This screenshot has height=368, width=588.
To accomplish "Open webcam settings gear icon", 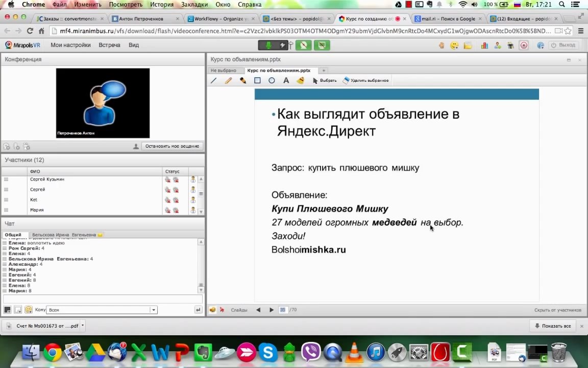I will (7, 147).
